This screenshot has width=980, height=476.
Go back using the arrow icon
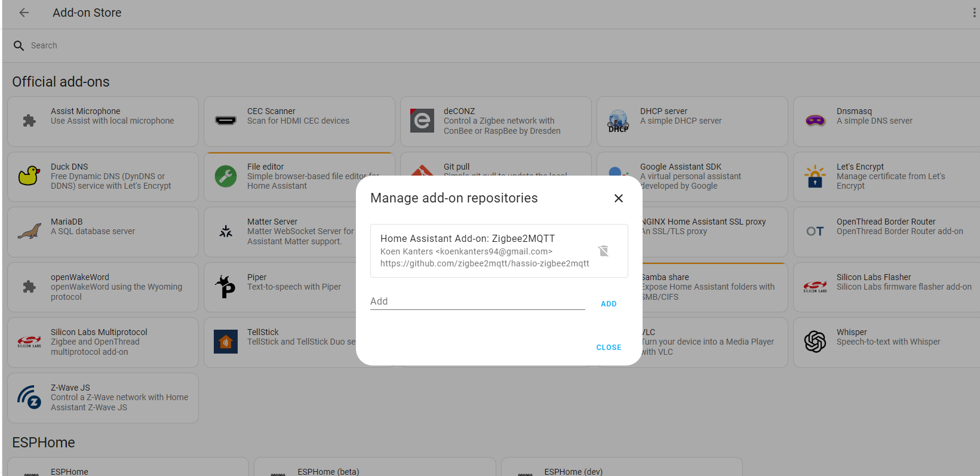(24, 13)
